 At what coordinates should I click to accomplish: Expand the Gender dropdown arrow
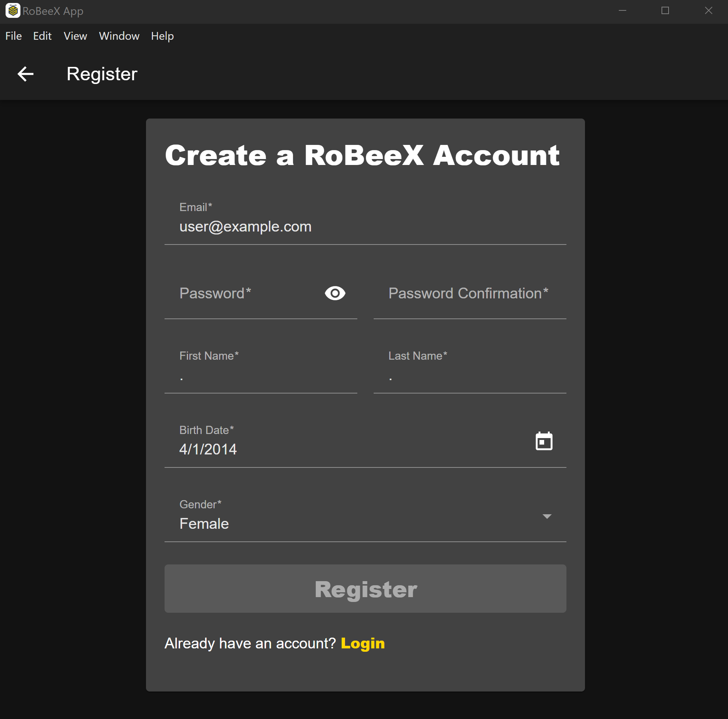[x=547, y=516]
